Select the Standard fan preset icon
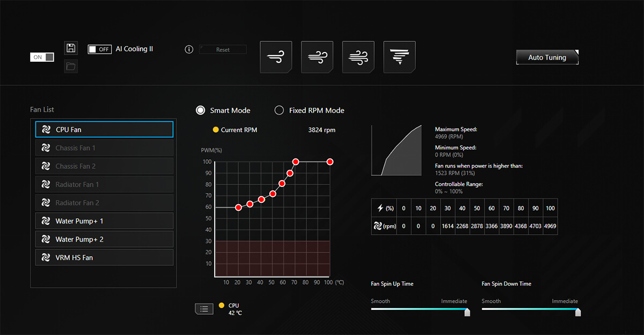 317,57
